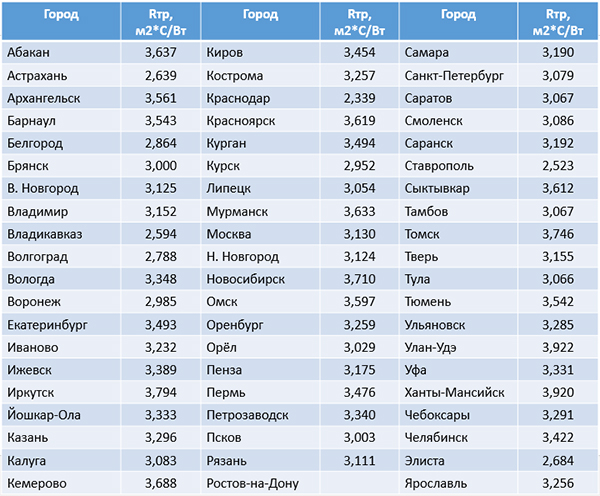Select the Новосибирск city cell
Screen dimensions: 600x496
click(260, 279)
